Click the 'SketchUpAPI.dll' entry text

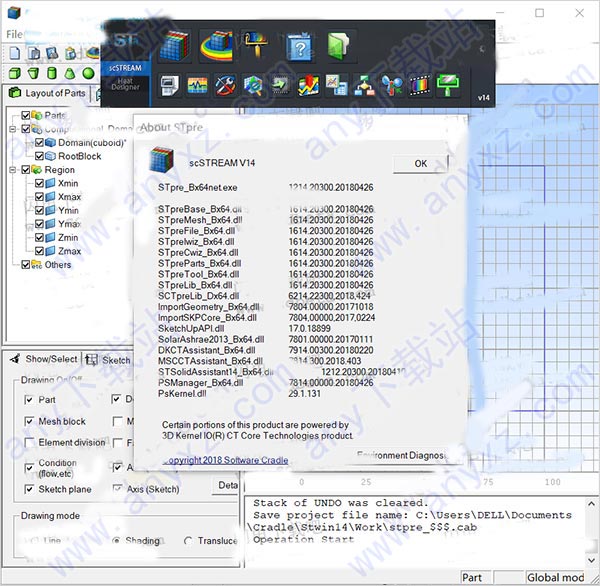click(x=191, y=328)
